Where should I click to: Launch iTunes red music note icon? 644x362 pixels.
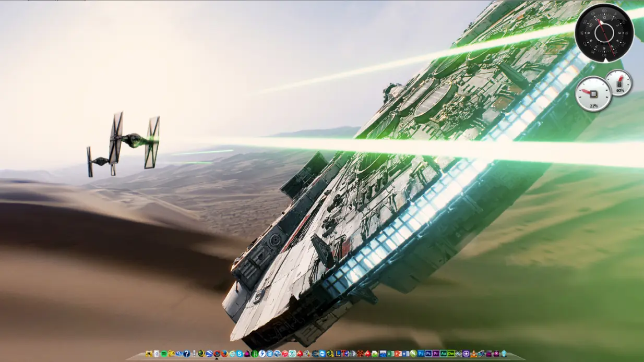click(284, 354)
